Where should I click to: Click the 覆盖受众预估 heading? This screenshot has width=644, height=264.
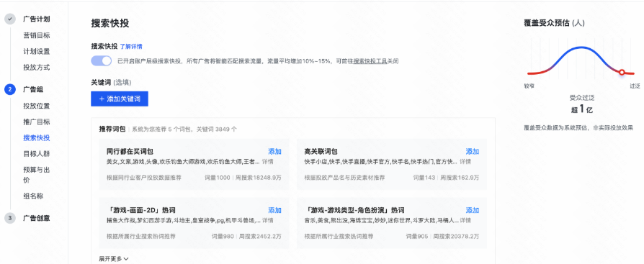click(x=555, y=23)
